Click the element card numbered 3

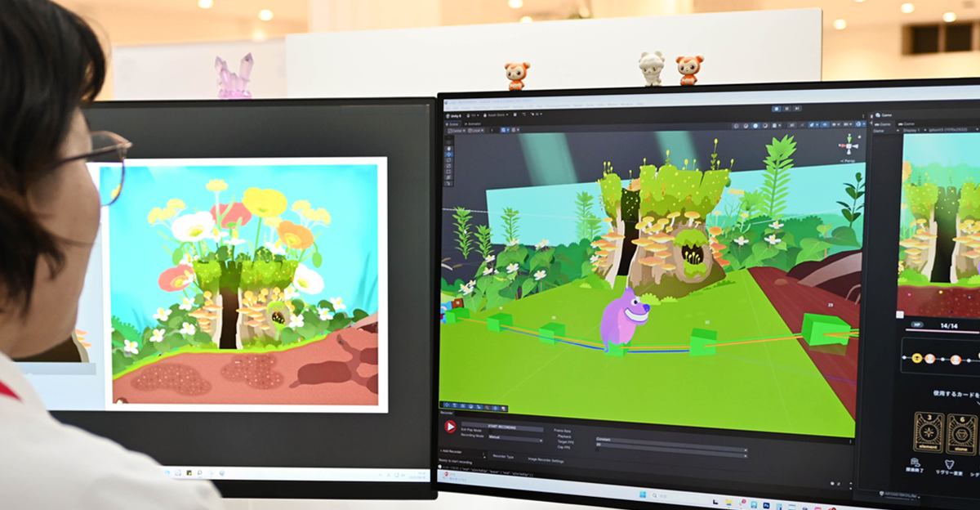tap(929, 432)
